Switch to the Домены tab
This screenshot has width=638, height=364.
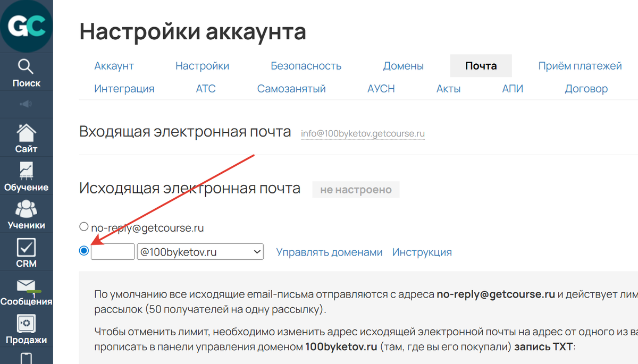click(x=404, y=66)
